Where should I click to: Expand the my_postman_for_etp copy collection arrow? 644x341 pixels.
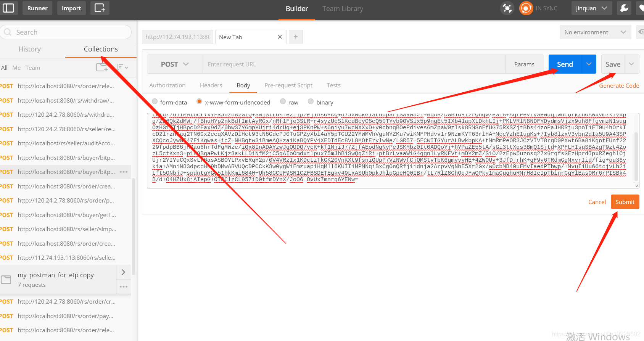pyautogui.click(x=124, y=272)
